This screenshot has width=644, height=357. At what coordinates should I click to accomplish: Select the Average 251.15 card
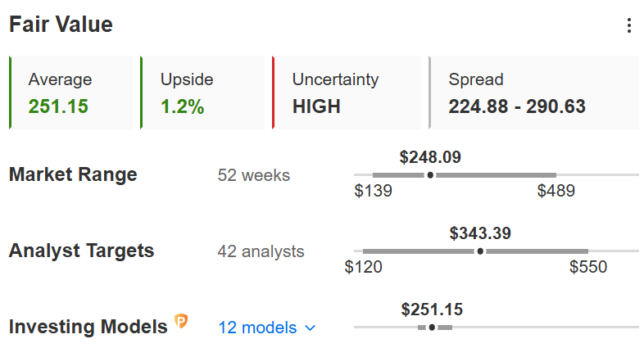pos(71,93)
